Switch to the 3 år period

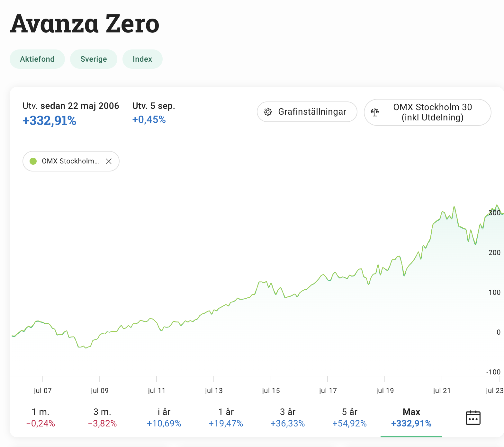pyautogui.click(x=288, y=417)
